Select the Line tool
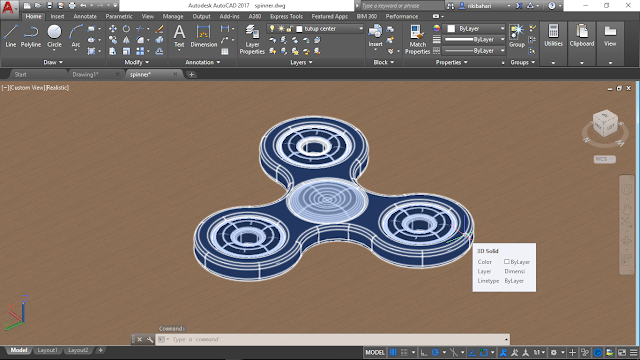Viewport: 640px width, 360px height. point(11,36)
